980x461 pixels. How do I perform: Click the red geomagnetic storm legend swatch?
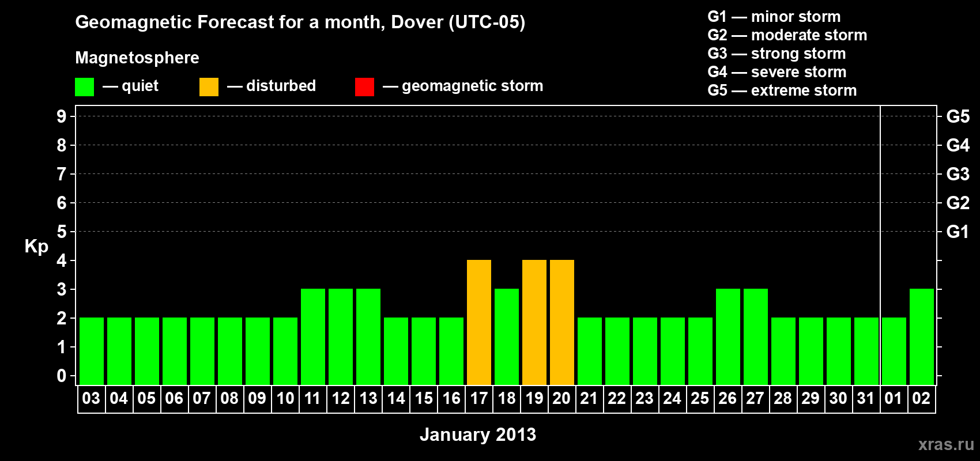tap(364, 87)
